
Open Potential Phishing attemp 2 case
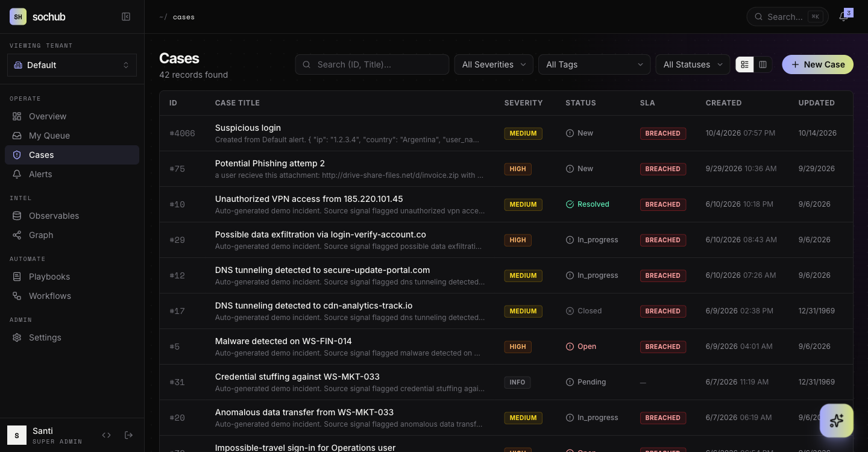(270, 163)
